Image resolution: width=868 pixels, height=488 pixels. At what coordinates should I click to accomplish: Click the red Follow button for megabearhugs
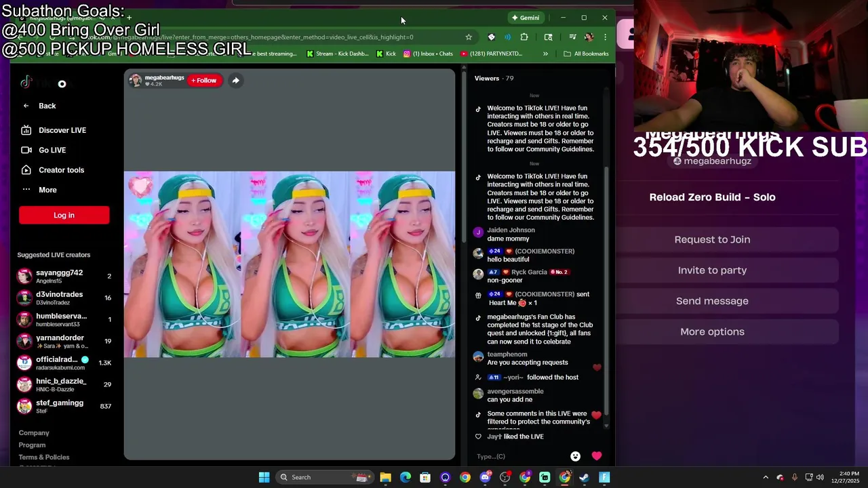click(204, 81)
